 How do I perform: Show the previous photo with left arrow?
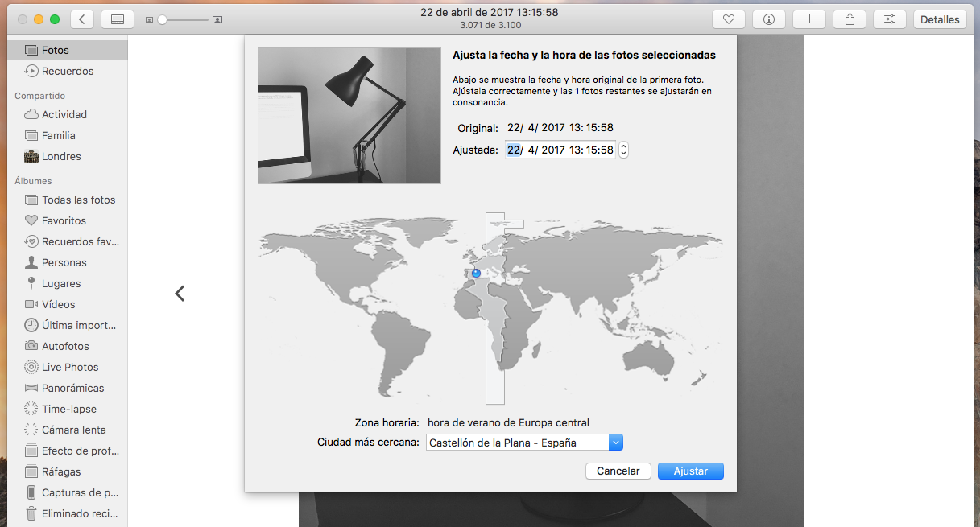(x=180, y=294)
